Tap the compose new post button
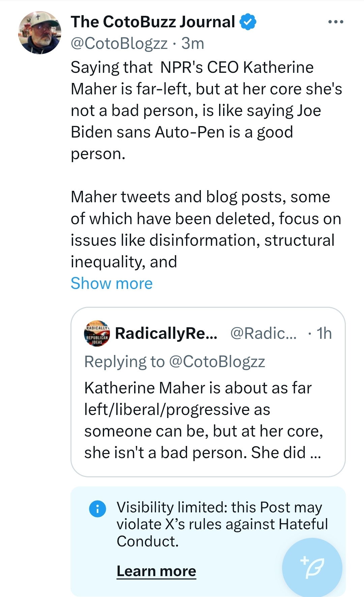The height and width of the screenshot is (597, 364). coord(312,568)
